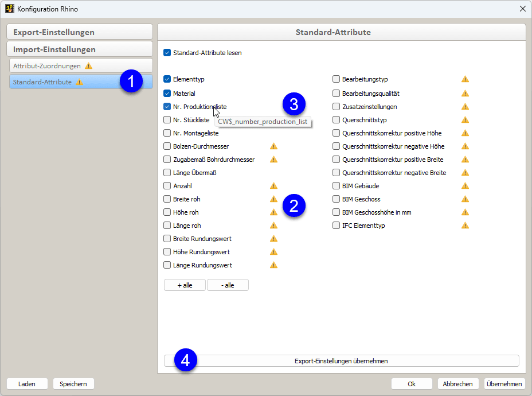
Task: Select Standard-Attribute sidebar entry
Action: pyautogui.click(x=81, y=82)
